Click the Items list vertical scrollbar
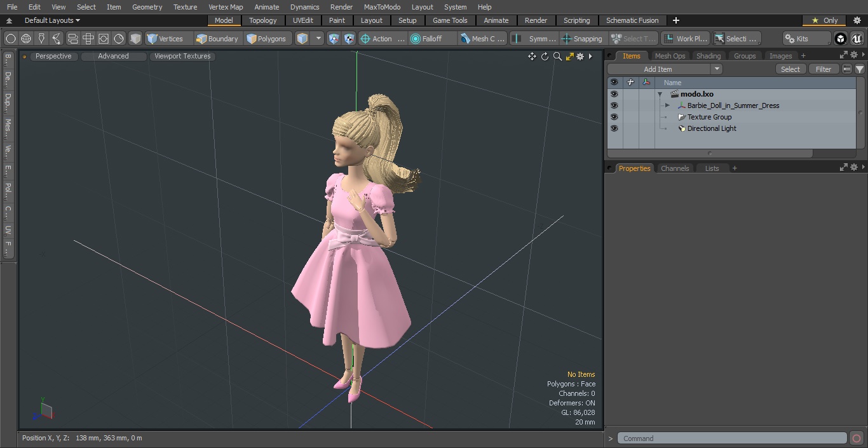Screen dimensions: 868x448 pos(860,113)
